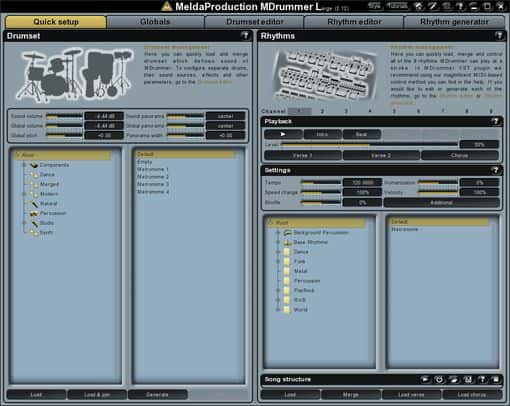Click the title bar help question icon
Viewport: 510px width, 406px height.
click(460, 6)
